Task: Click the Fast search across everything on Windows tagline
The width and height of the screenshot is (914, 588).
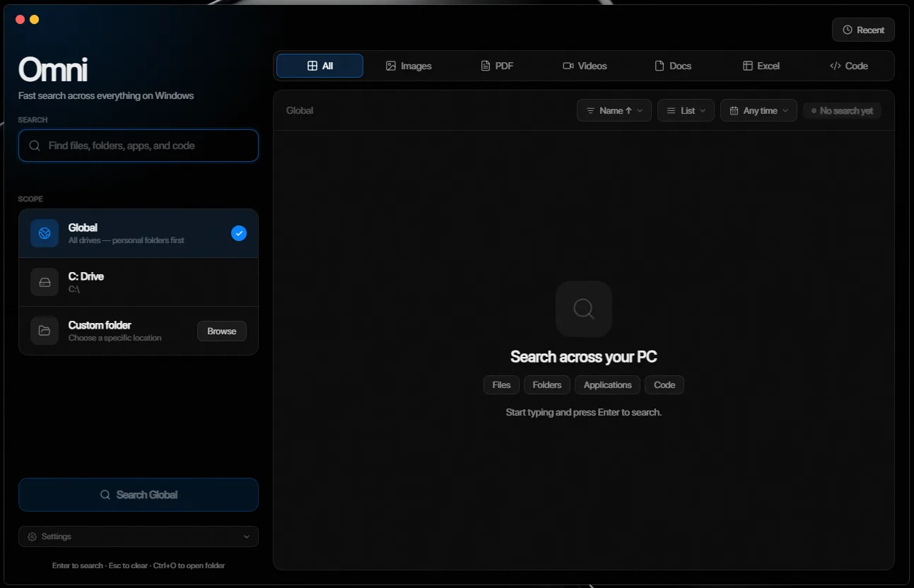Action: (106, 95)
